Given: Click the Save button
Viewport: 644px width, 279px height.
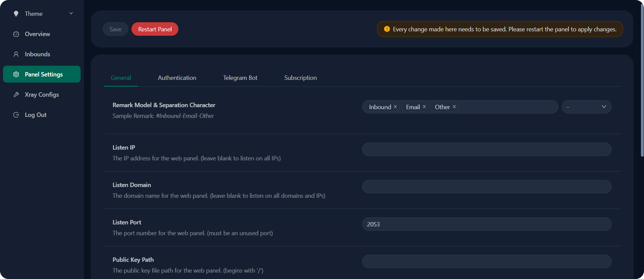Looking at the screenshot, I should click(115, 29).
